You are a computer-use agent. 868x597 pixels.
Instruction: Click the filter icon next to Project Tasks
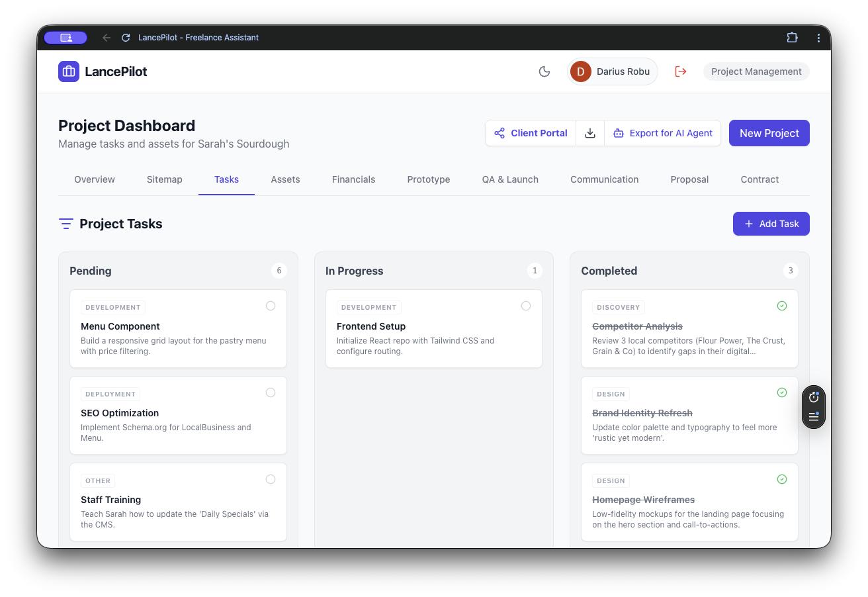[66, 224]
